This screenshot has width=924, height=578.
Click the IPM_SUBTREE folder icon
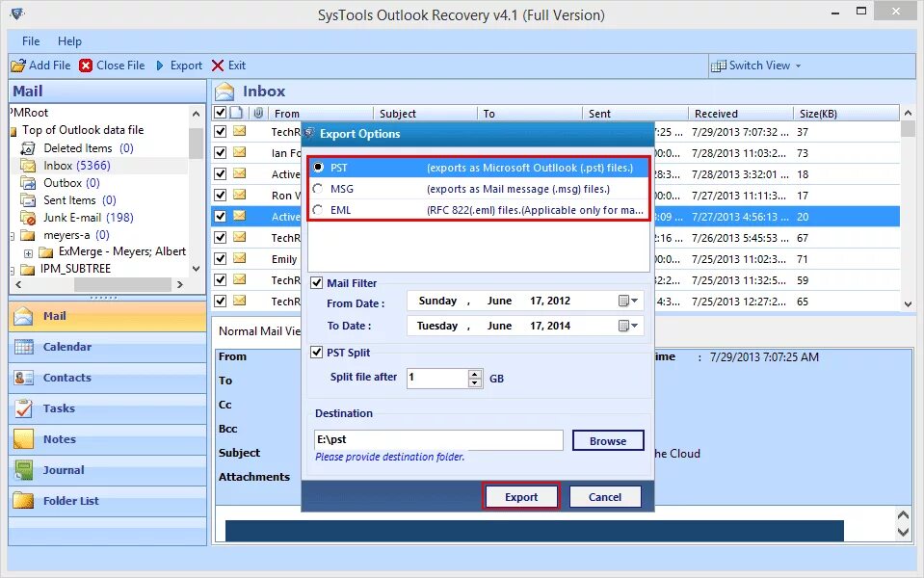pos(28,270)
